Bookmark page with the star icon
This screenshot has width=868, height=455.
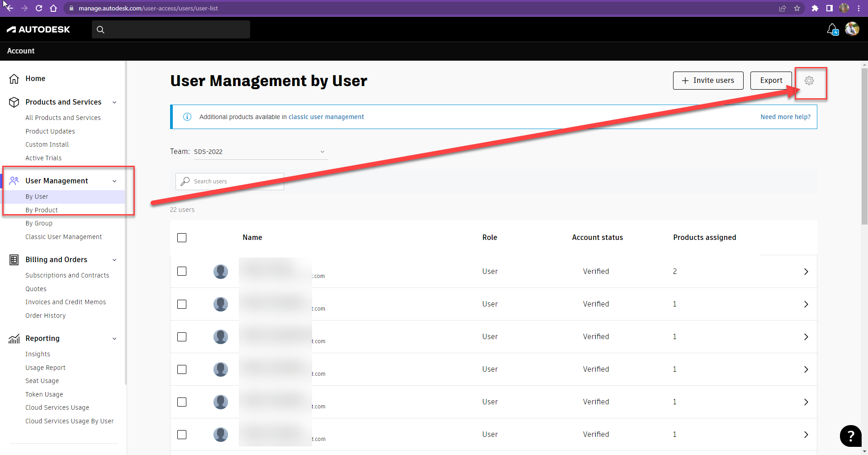(797, 8)
